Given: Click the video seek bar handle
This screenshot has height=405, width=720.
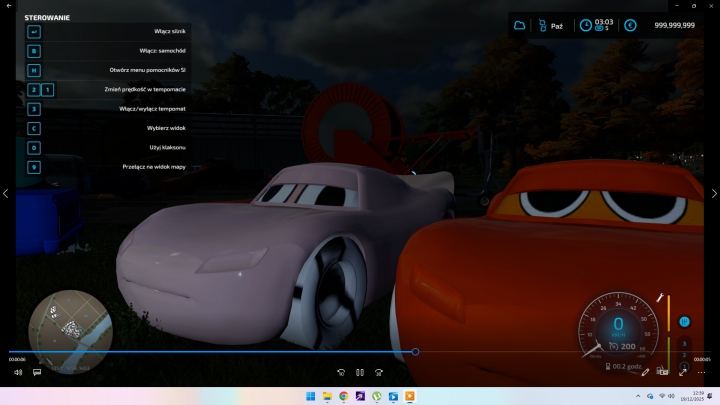Looking at the screenshot, I should point(415,351).
